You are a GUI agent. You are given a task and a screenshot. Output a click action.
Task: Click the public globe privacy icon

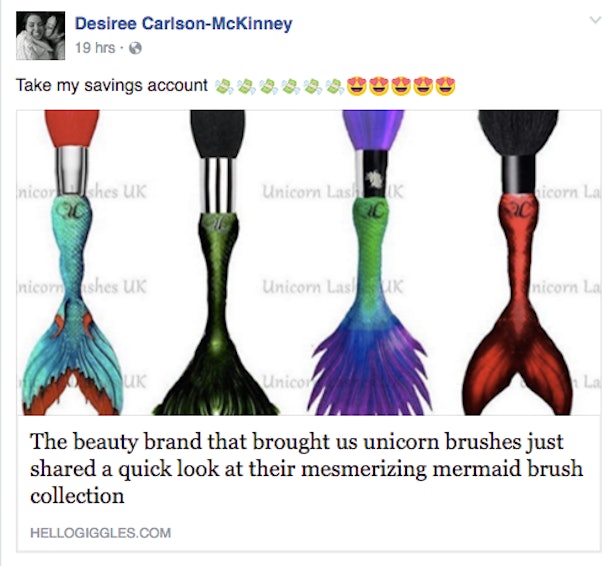(135, 48)
